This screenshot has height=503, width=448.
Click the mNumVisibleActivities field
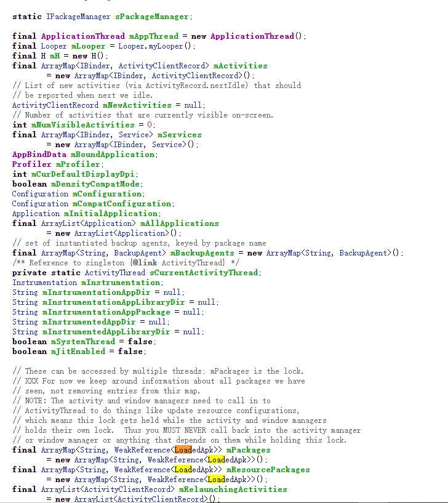click(x=82, y=125)
